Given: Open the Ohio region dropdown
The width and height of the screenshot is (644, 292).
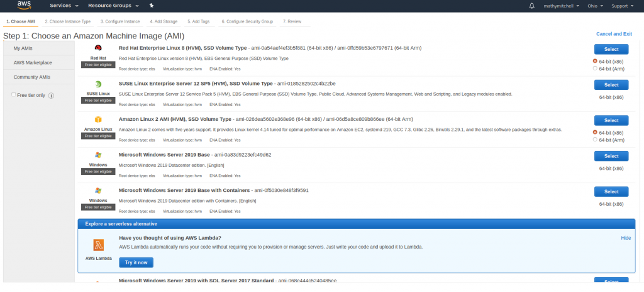Looking at the screenshot, I should [x=594, y=6].
